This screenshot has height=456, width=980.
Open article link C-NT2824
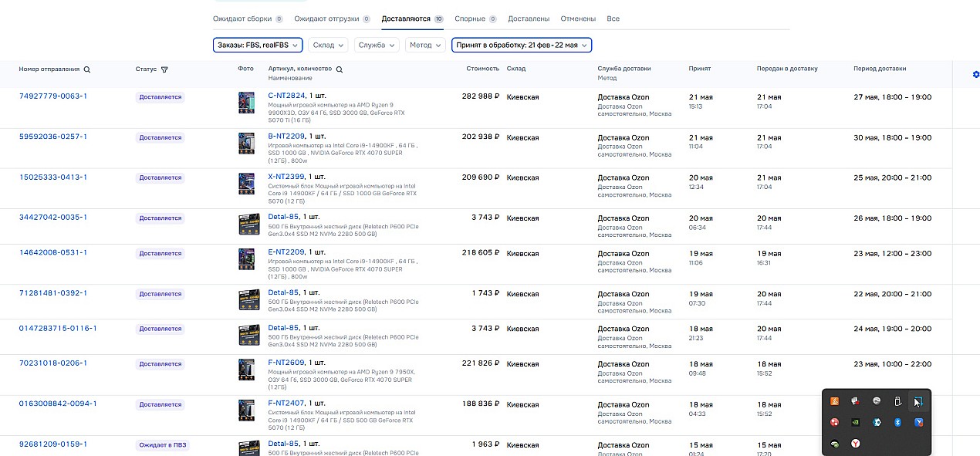click(286, 96)
